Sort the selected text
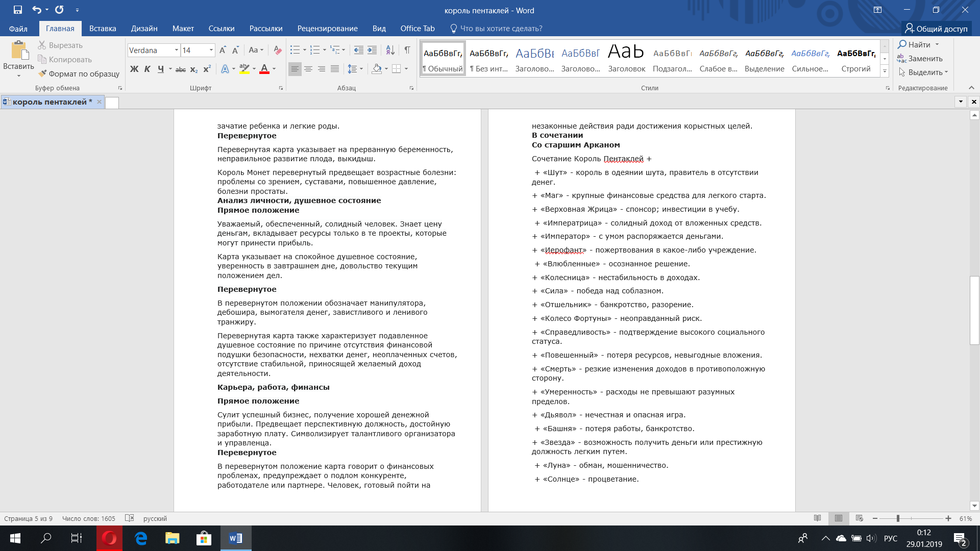The image size is (980, 551). coord(390,50)
